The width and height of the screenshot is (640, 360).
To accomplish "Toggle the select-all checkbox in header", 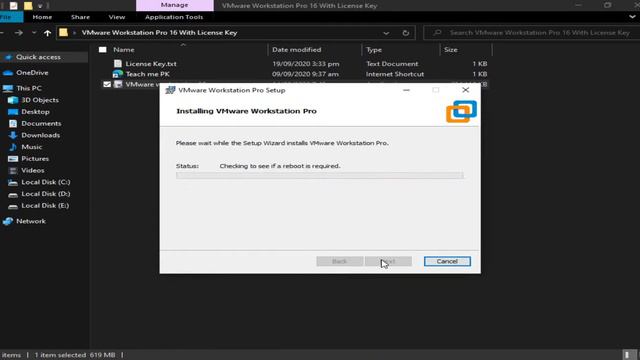I will (103, 50).
